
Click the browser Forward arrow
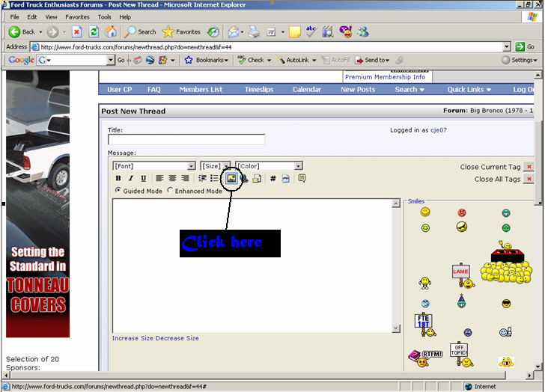53,32
